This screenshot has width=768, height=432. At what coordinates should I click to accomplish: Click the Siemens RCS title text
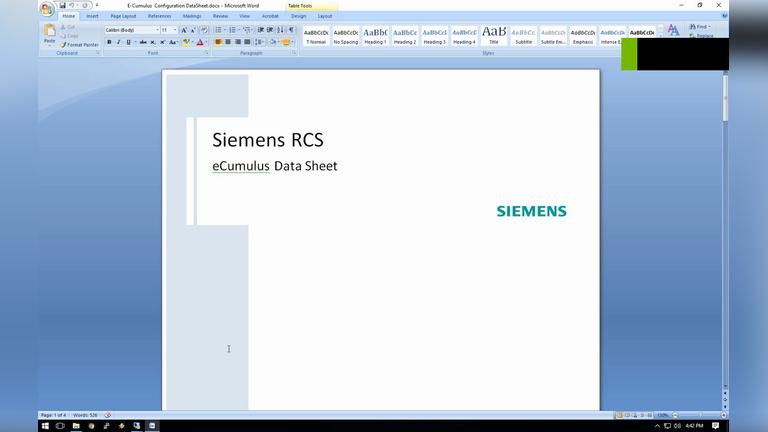[x=268, y=140]
